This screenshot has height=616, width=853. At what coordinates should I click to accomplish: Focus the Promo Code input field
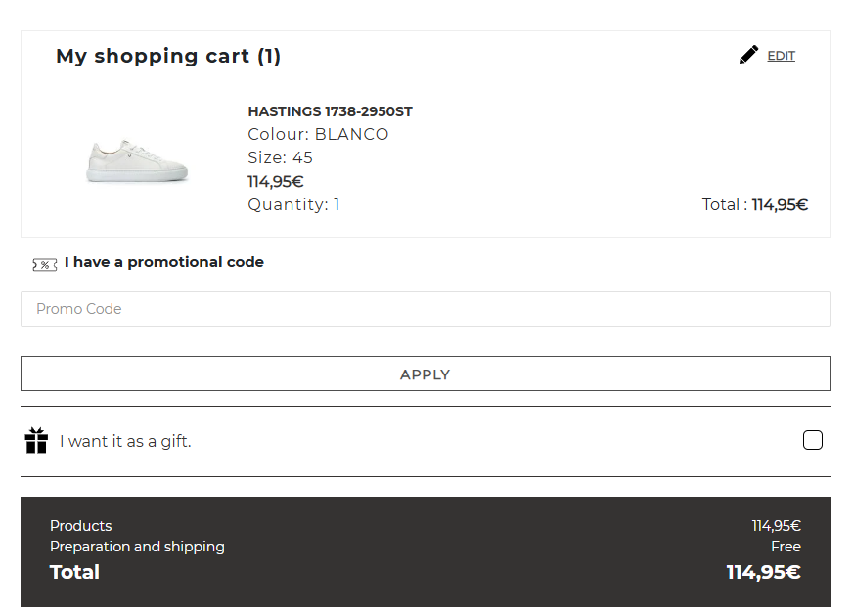coord(425,309)
